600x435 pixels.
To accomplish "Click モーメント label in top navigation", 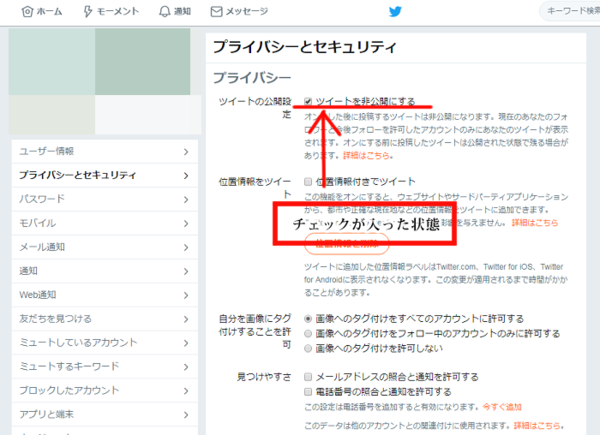I will 117,12.
